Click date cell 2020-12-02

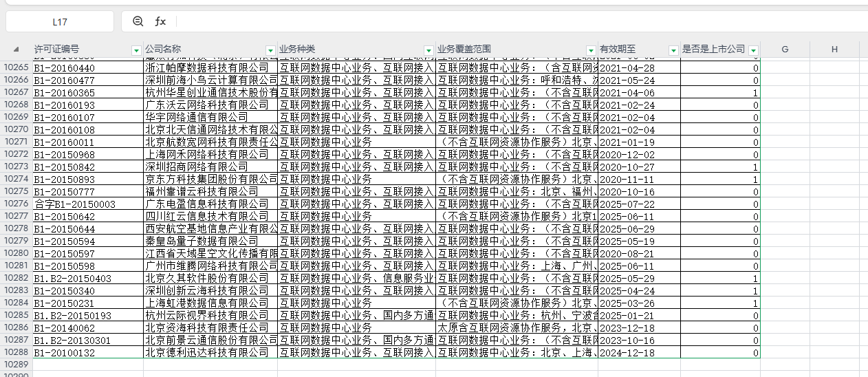[639, 155]
